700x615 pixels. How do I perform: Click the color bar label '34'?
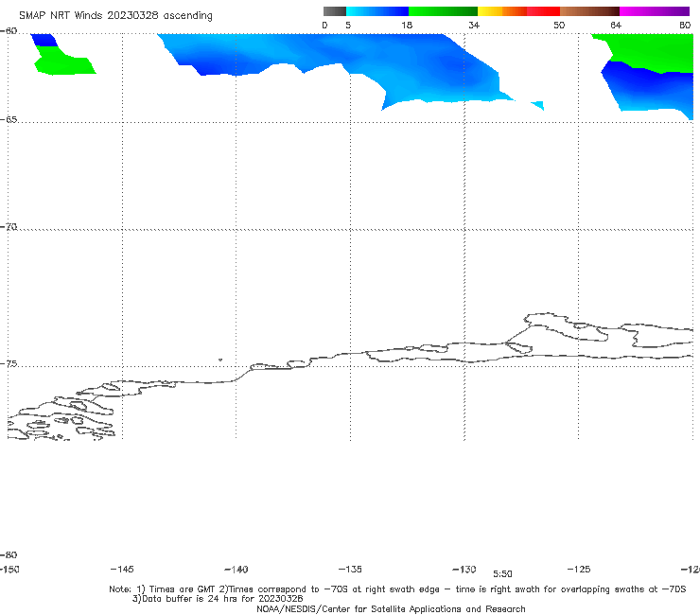474,25
